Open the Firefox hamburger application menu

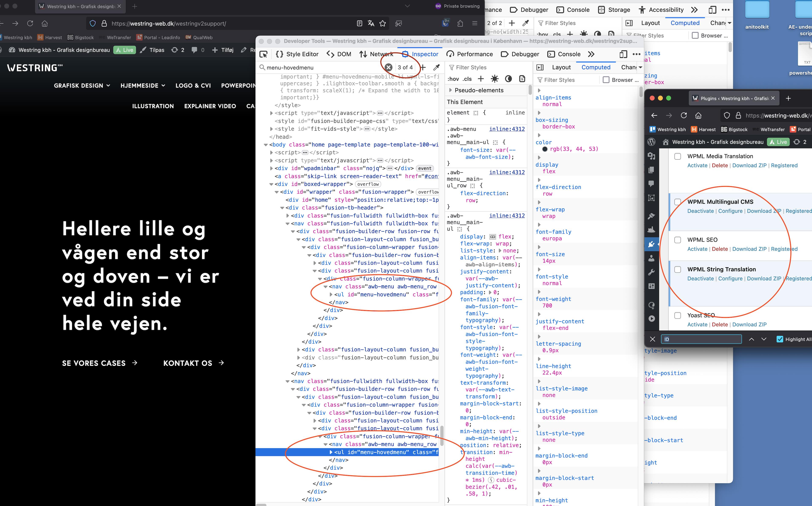point(475,23)
